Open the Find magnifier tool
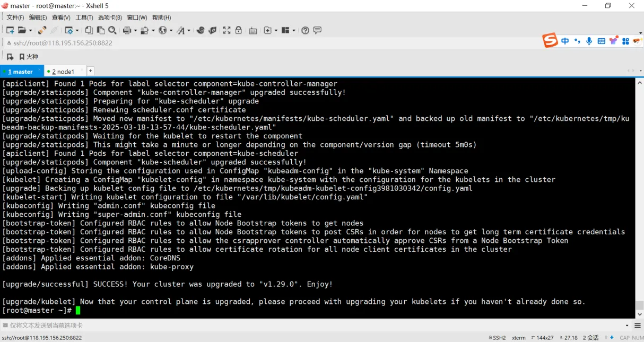 pyautogui.click(x=112, y=30)
